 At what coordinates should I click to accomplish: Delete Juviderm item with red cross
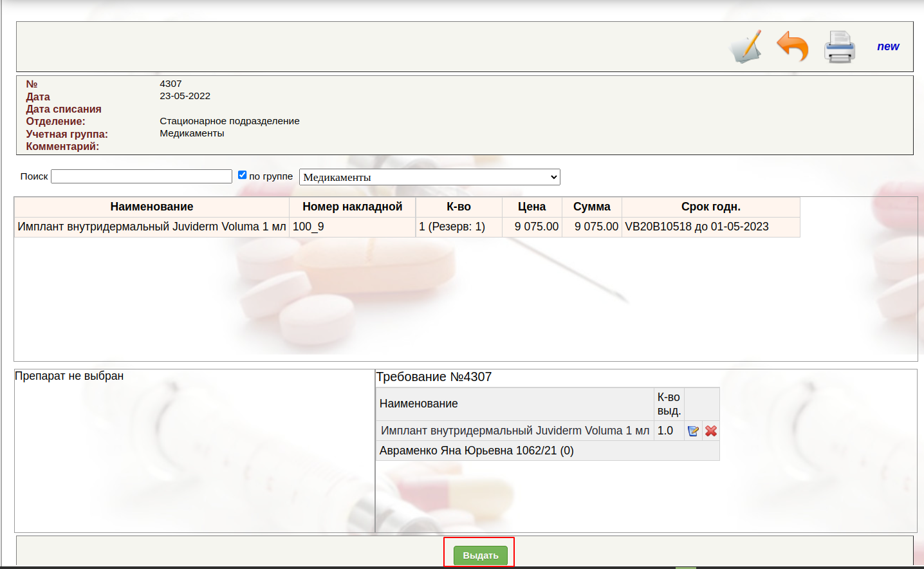(x=711, y=431)
